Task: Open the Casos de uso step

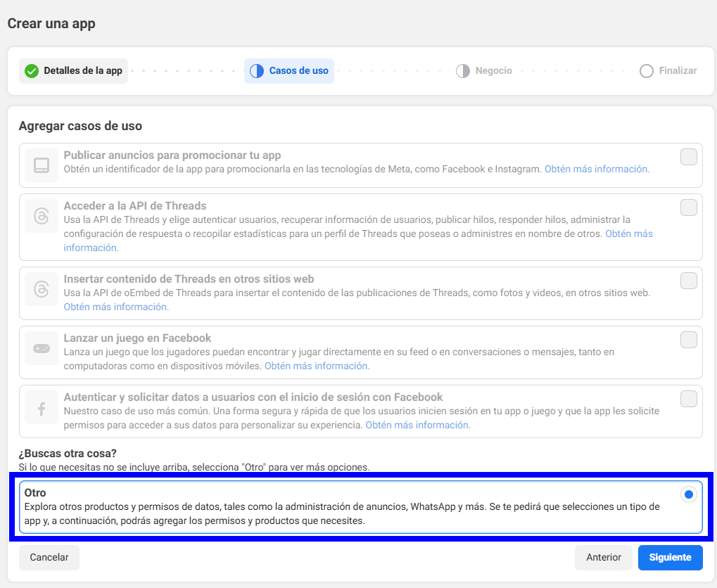Action: point(289,71)
